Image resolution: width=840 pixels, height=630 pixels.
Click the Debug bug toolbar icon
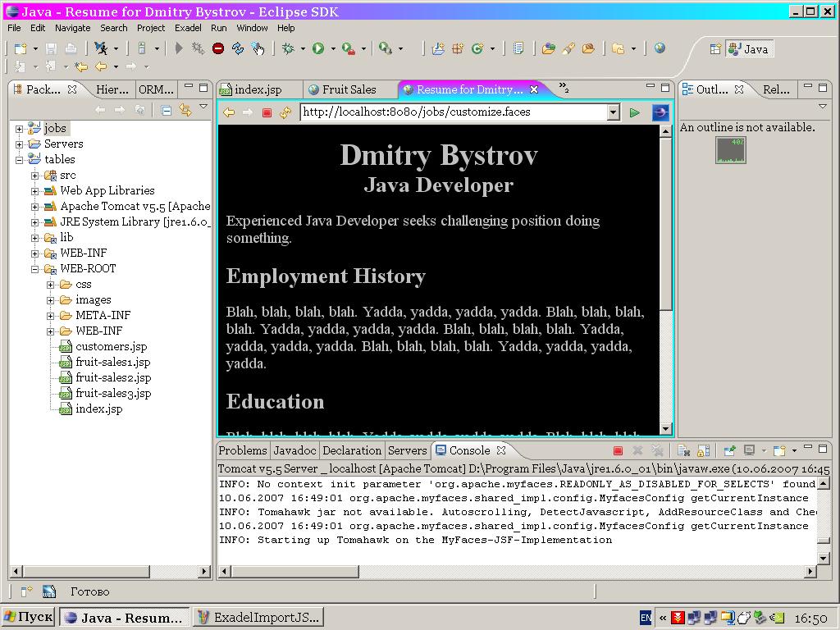288,48
